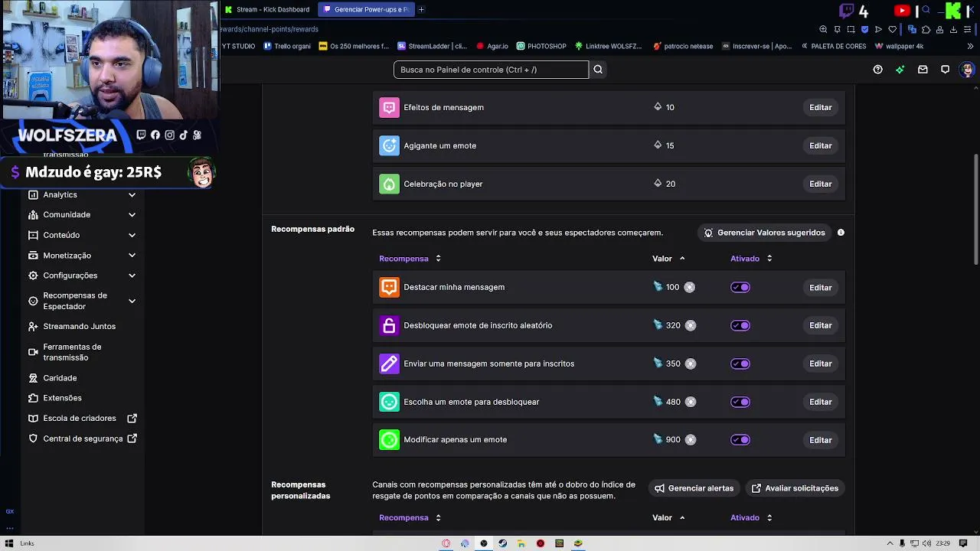Open the Windows Start menu
Viewport: 980px width, 551px height.
(9, 543)
